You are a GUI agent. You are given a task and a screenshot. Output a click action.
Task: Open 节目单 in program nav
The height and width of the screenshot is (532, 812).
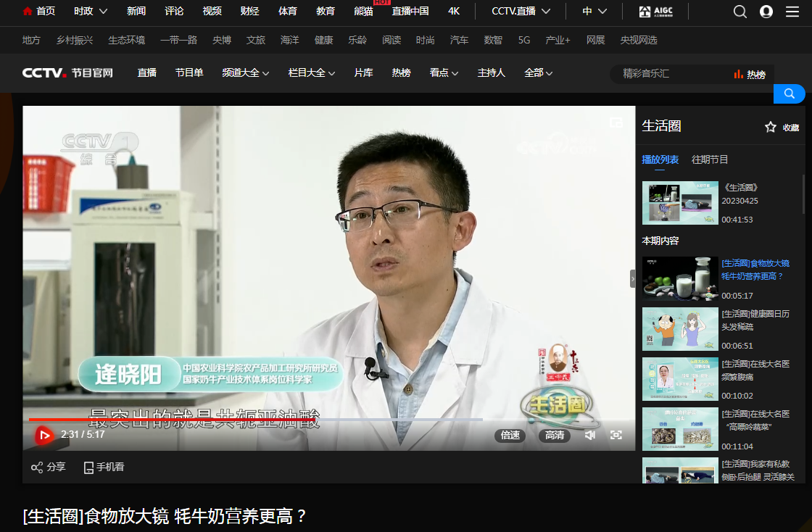tap(189, 73)
